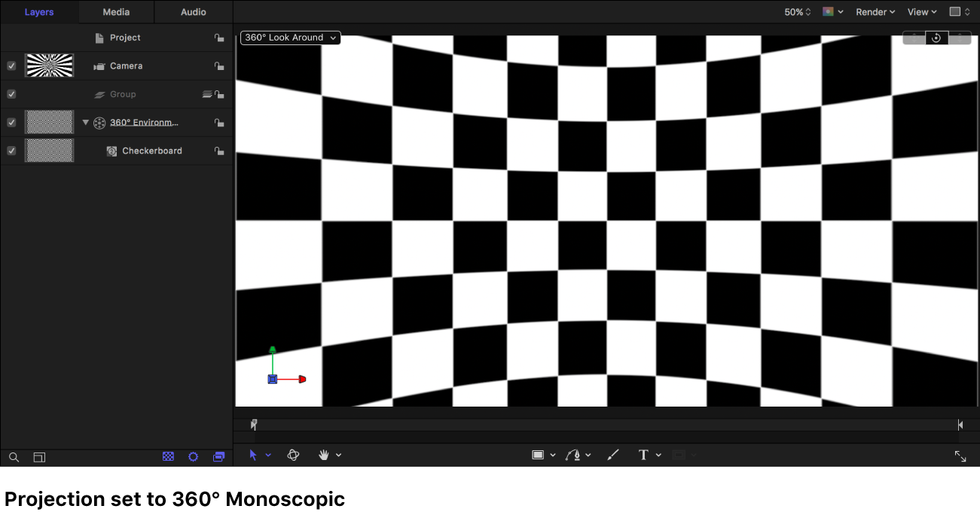Open the Render dropdown
980x515 pixels.
[x=875, y=11]
